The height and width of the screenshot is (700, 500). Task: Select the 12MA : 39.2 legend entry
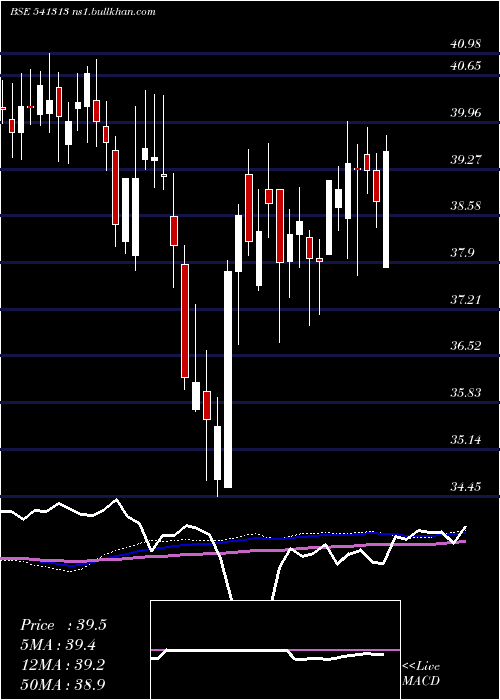62,665
